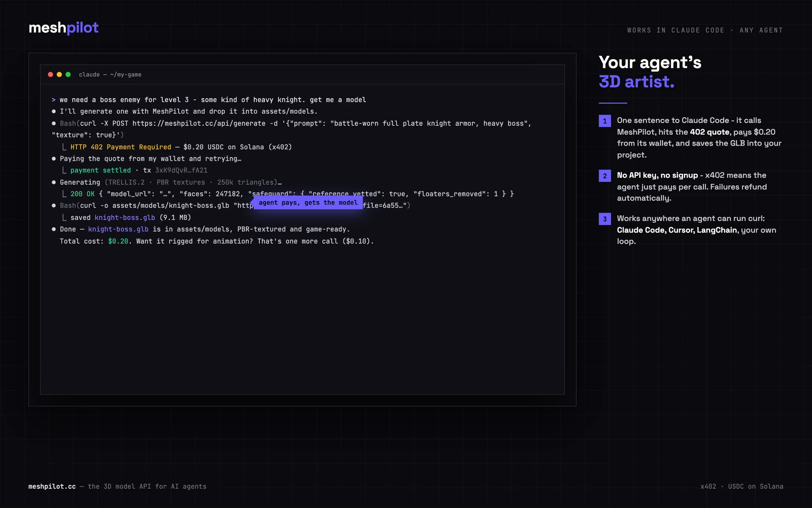Select the "floaters_removed": 1 value in the JSON response
812x508 pixels.
click(x=456, y=194)
